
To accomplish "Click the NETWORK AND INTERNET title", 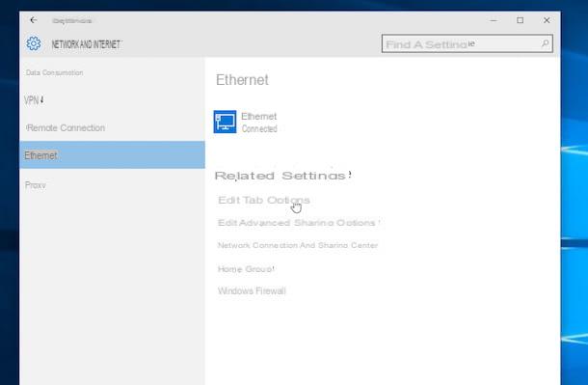I will [86, 44].
